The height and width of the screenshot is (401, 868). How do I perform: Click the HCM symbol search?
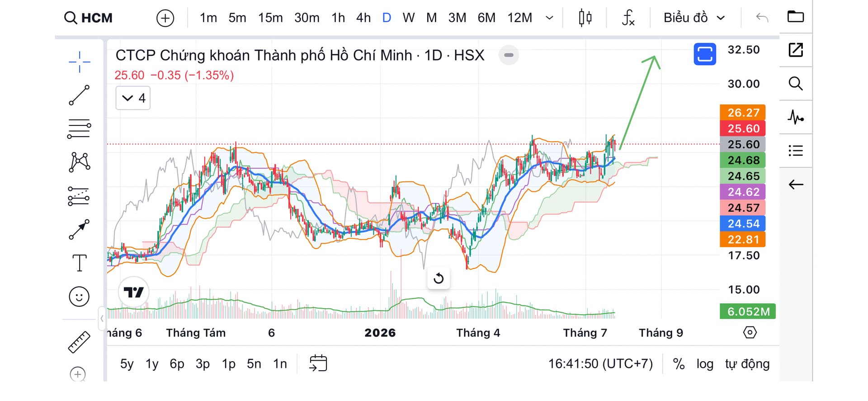coord(88,18)
